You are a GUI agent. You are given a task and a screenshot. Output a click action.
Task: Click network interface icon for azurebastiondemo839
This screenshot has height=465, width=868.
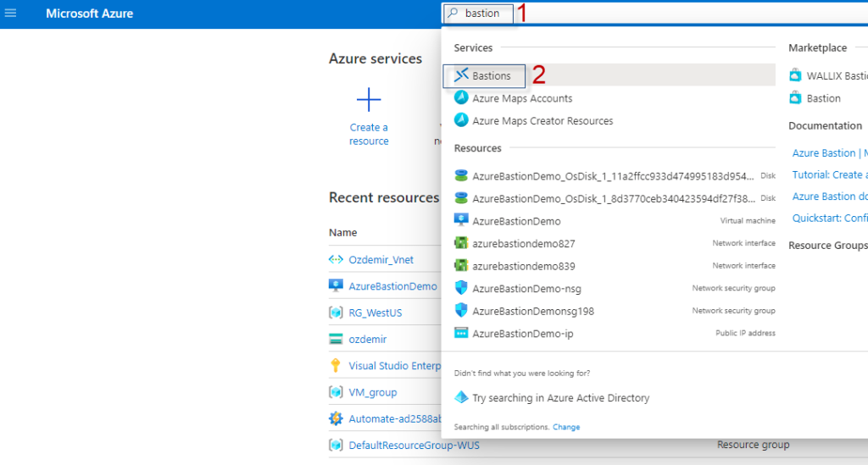point(461,265)
